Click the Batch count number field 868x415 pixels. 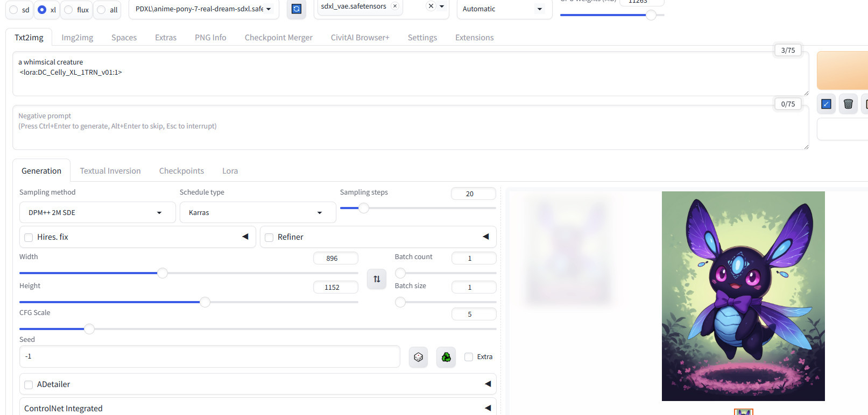(474, 258)
